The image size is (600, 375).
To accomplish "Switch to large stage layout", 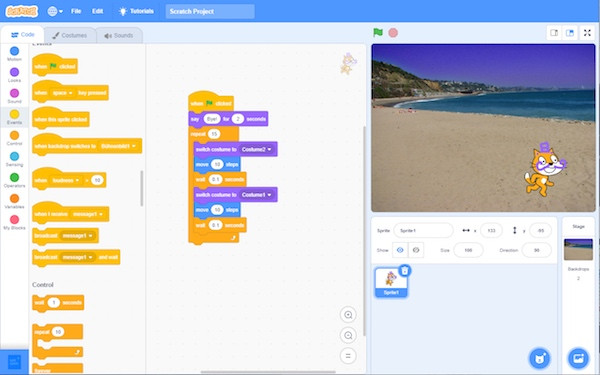I will 570,33.
